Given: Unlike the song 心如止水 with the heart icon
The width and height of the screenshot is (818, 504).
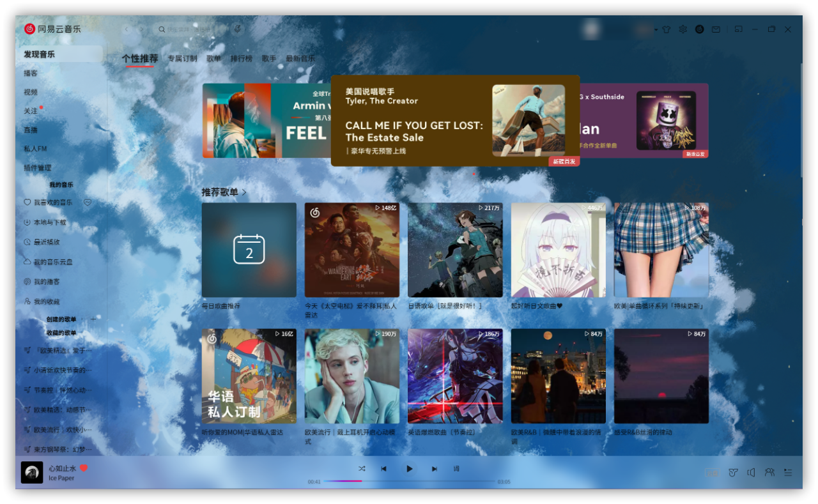Looking at the screenshot, I should (x=83, y=468).
